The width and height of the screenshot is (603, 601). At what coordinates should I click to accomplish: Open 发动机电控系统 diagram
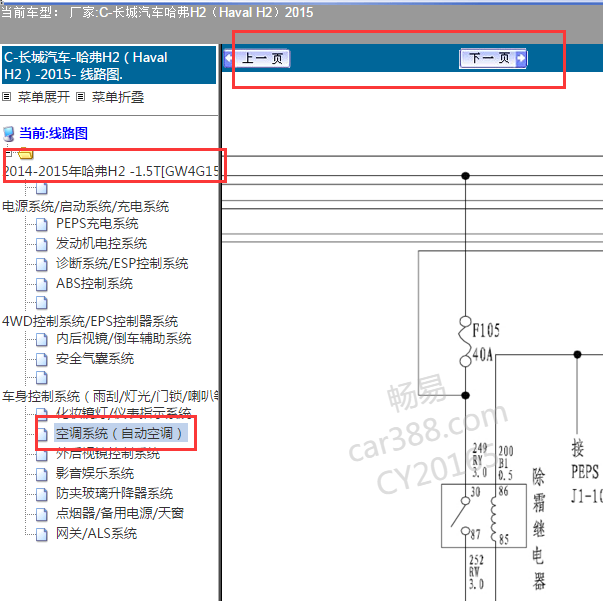coord(102,243)
